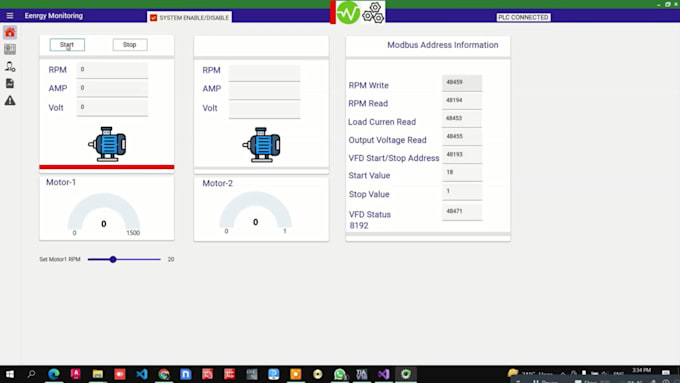Click the Motor-1 RPM gauge
Image resolution: width=680 pixels, height=383 pixels.
click(x=104, y=213)
